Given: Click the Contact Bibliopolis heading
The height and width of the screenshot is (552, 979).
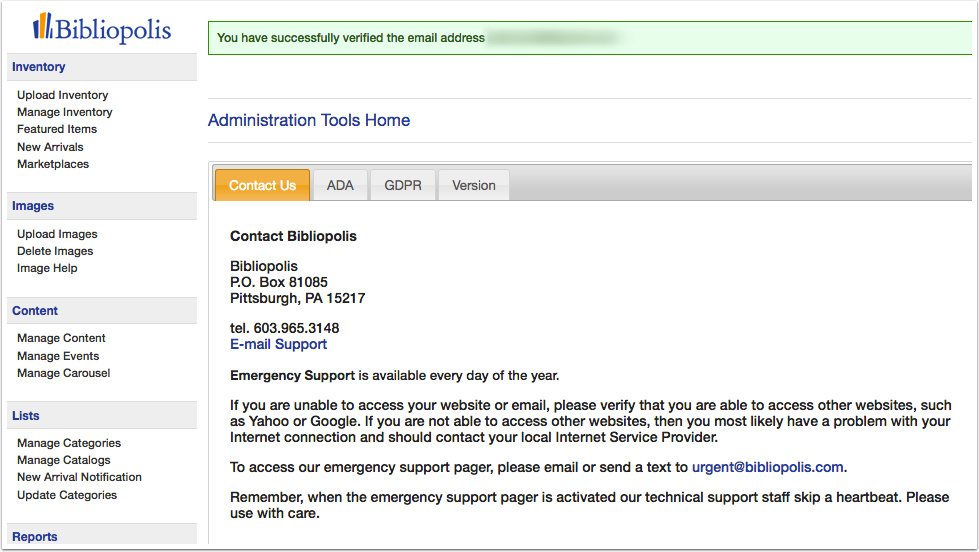Looking at the screenshot, I should pyautogui.click(x=293, y=236).
